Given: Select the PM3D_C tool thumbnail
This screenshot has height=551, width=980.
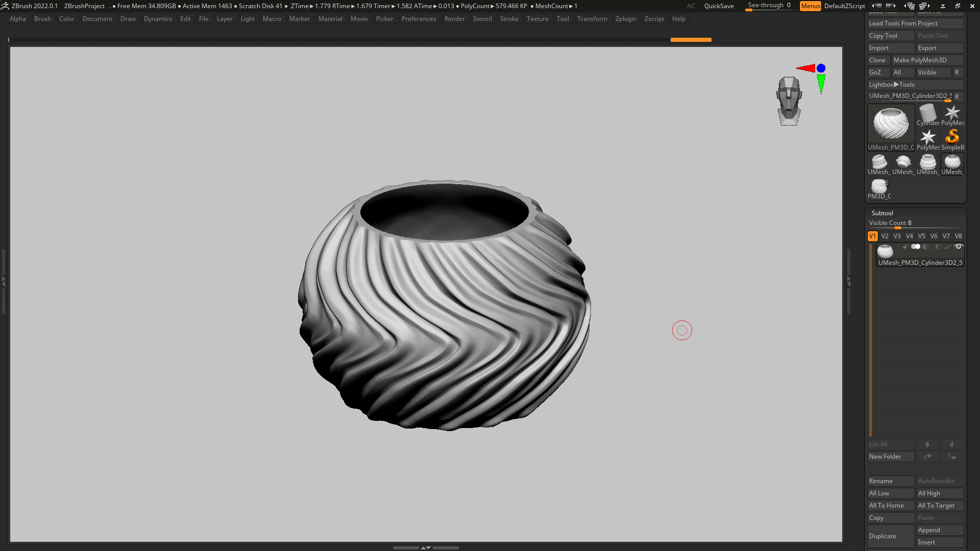Looking at the screenshot, I should (879, 189).
